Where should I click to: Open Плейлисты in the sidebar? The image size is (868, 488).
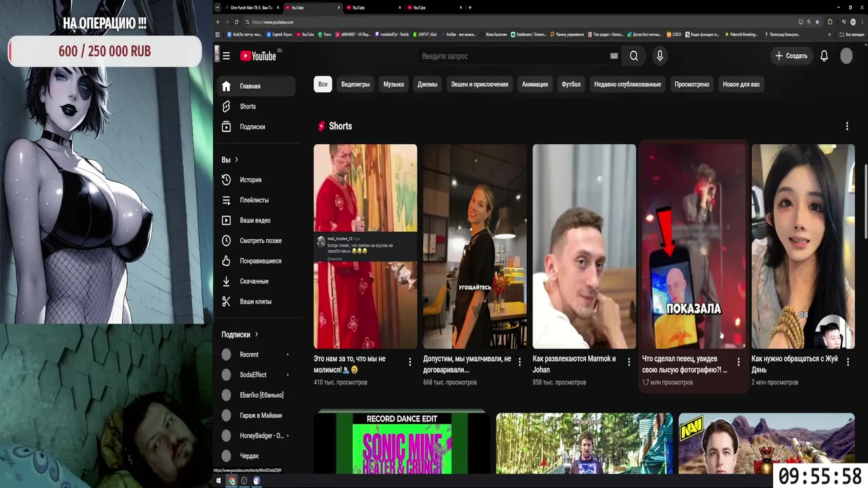(x=257, y=200)
